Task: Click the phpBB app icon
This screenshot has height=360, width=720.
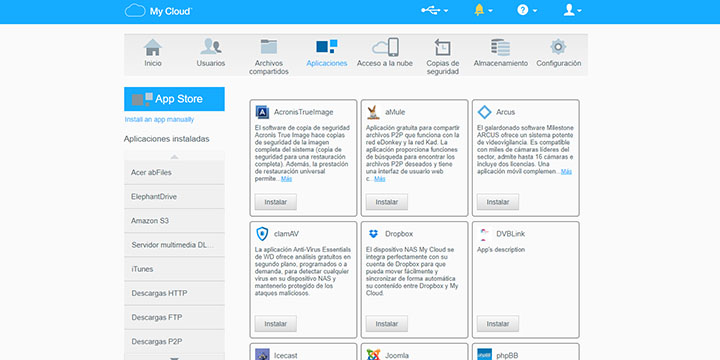Action: 484,354
